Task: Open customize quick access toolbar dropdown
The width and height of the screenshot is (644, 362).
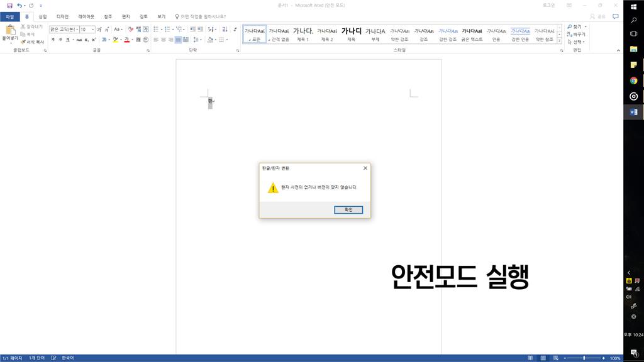Action: (x=41, y=5)
